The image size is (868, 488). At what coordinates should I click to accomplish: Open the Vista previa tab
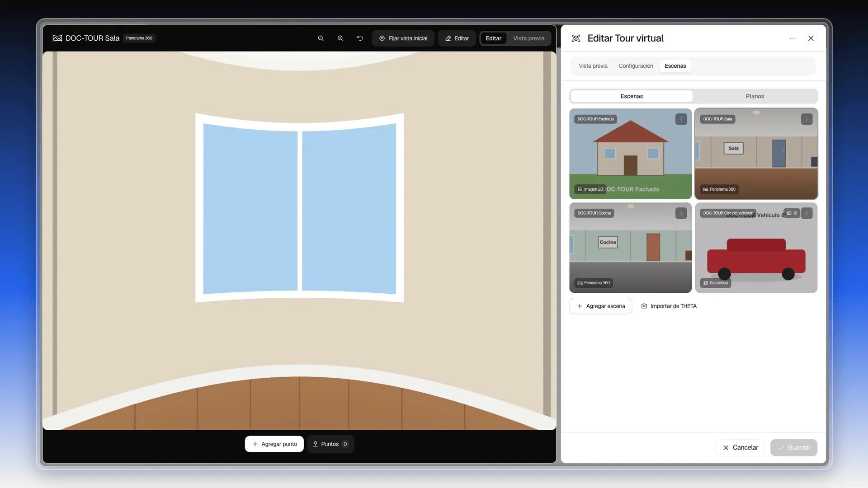tap(593, 66)
